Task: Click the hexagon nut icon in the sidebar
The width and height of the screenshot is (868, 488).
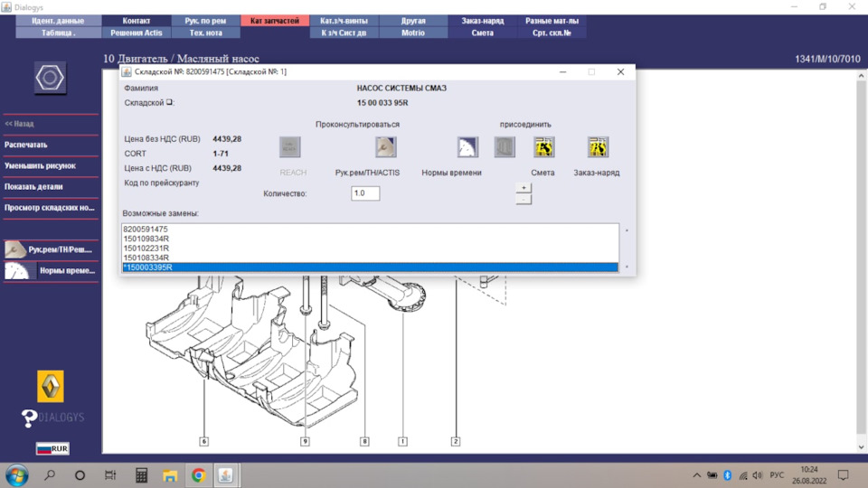Action: pos(50,78)
